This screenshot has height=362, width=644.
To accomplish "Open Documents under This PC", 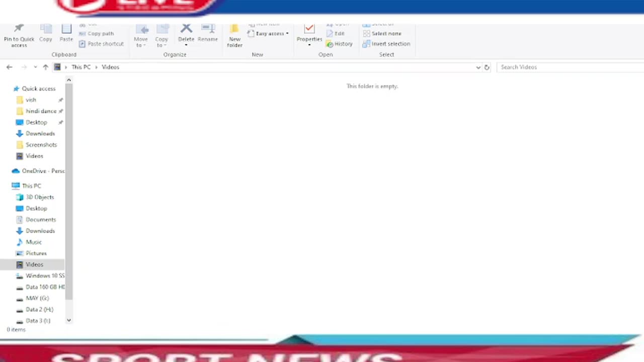I will pos(41,220).
